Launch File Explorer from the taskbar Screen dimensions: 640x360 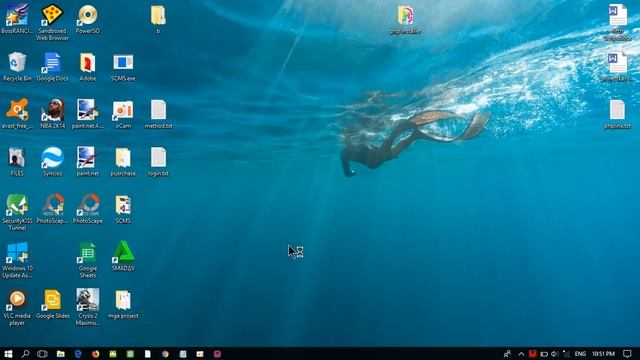click(x=60, y=353)
